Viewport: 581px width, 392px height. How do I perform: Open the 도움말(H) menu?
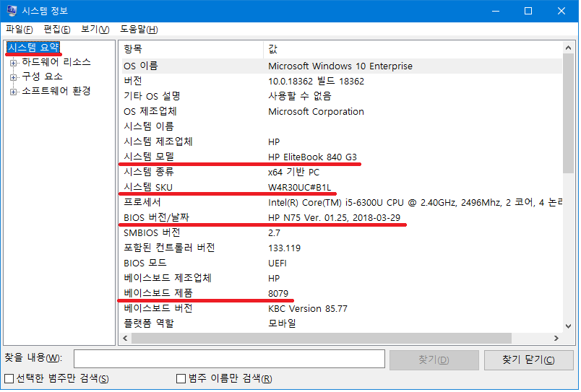[139, 30]
